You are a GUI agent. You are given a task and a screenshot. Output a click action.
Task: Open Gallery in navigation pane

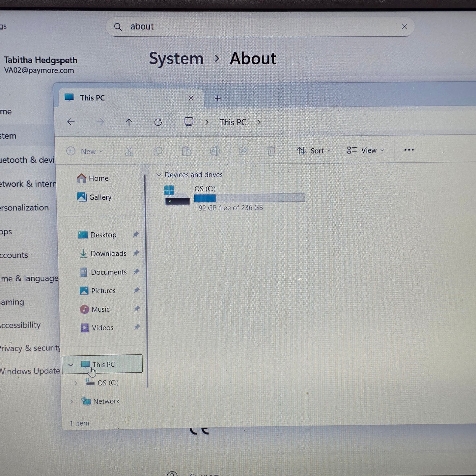pyautogui.click(x=94, y=197)
